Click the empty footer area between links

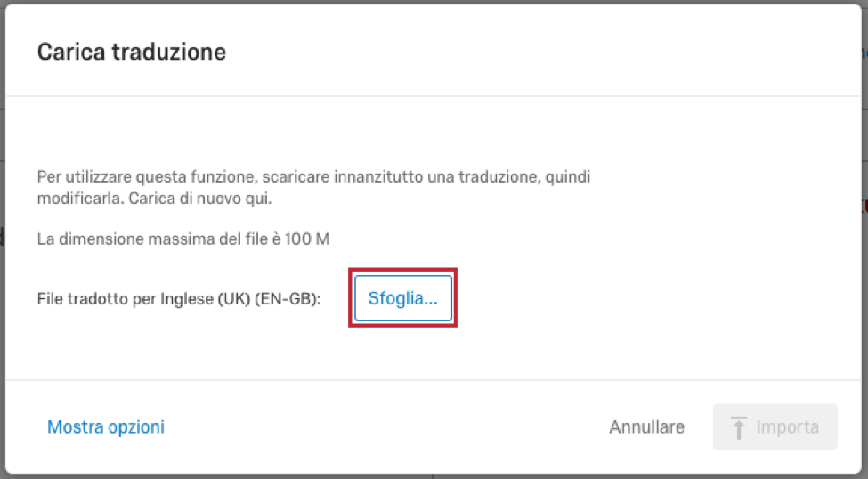coord(387,427)
